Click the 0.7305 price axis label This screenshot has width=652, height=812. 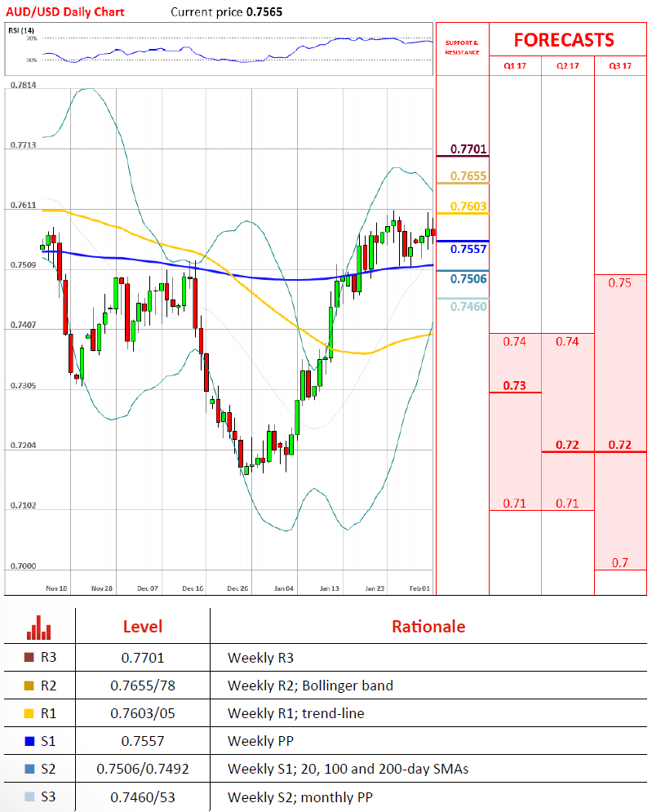tap(24, 386)
